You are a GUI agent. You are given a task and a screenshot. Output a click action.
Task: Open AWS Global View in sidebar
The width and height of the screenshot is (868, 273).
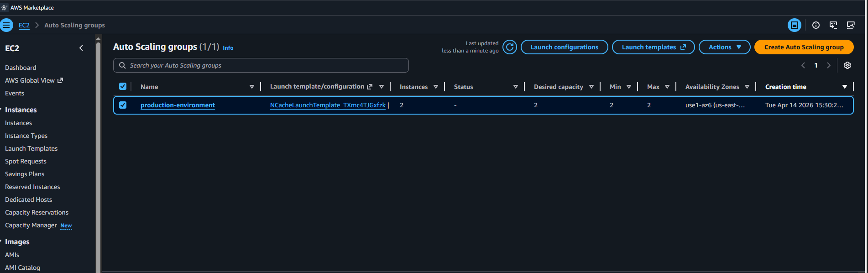[30, 80]
